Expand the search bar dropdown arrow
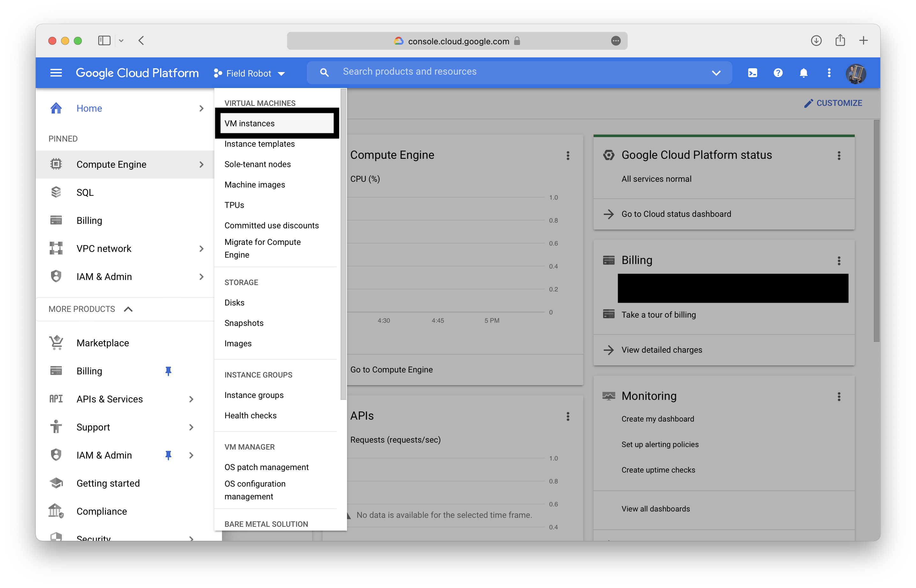Viewport: 916px width, 588px height. click(716, 73)
